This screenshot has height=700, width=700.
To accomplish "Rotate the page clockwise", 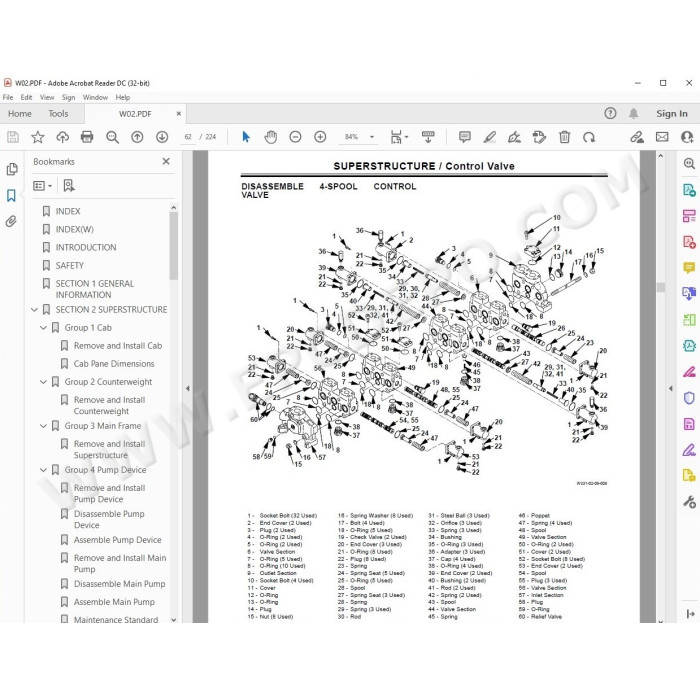I will [x=589, y=137].
